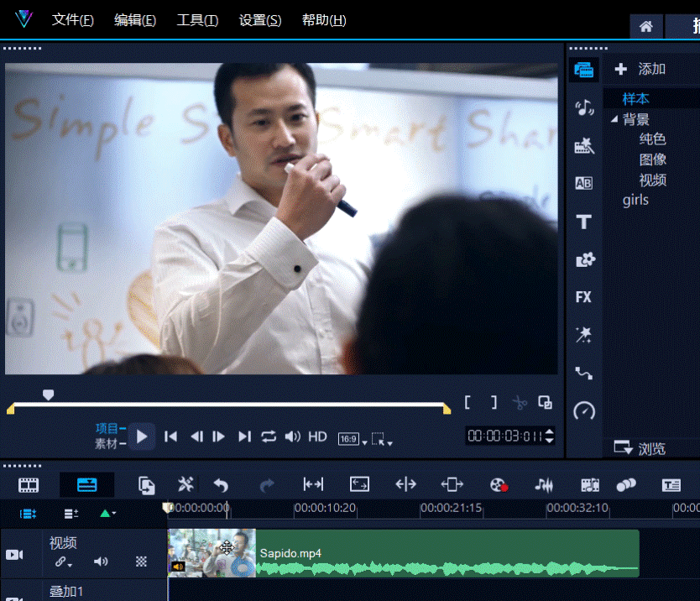Screen dimensions: 700x601
Task: Step to next frame
Action: point(219,436)
